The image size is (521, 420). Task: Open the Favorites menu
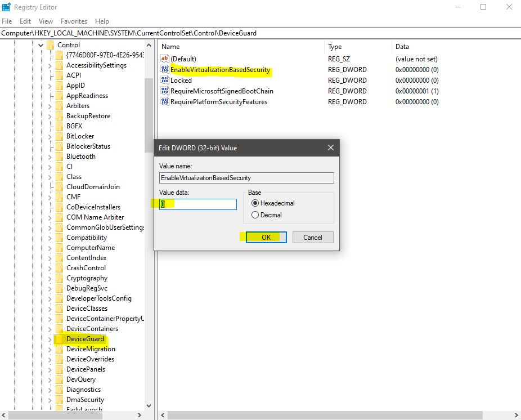(x=74, y=21)
